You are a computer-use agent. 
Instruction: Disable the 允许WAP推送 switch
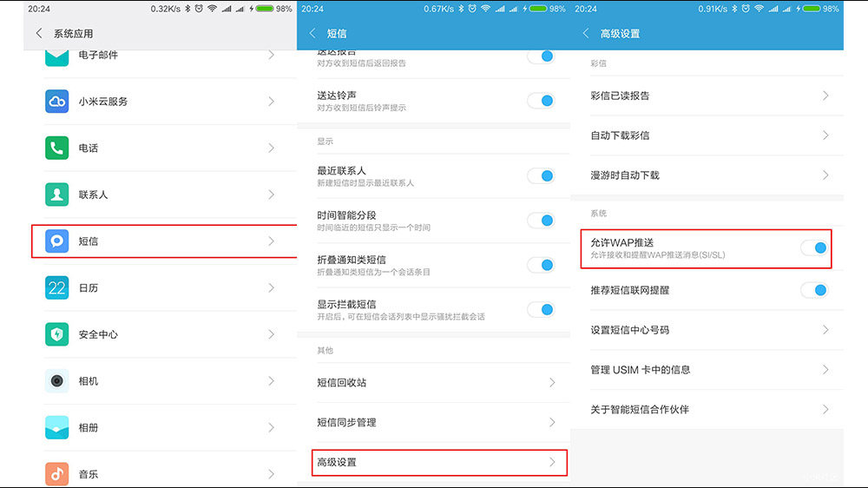click(x=814, y=247)
